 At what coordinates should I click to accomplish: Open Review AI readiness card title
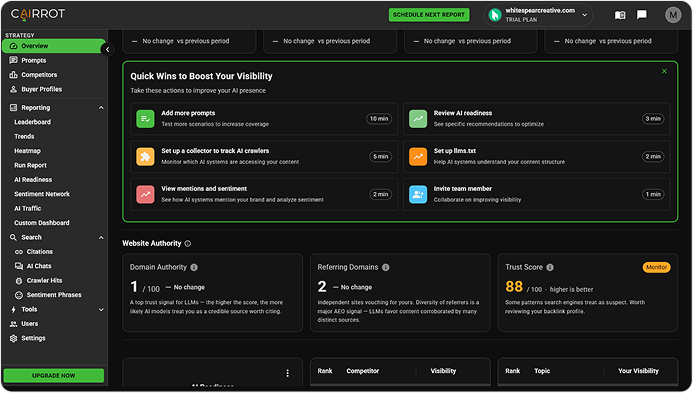(463, 113)
